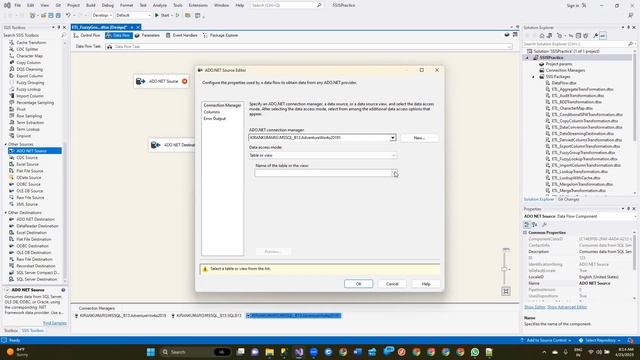The image size is (640, 360).
Task: Open the Default platform dropdown
Action: click(133, 15)
